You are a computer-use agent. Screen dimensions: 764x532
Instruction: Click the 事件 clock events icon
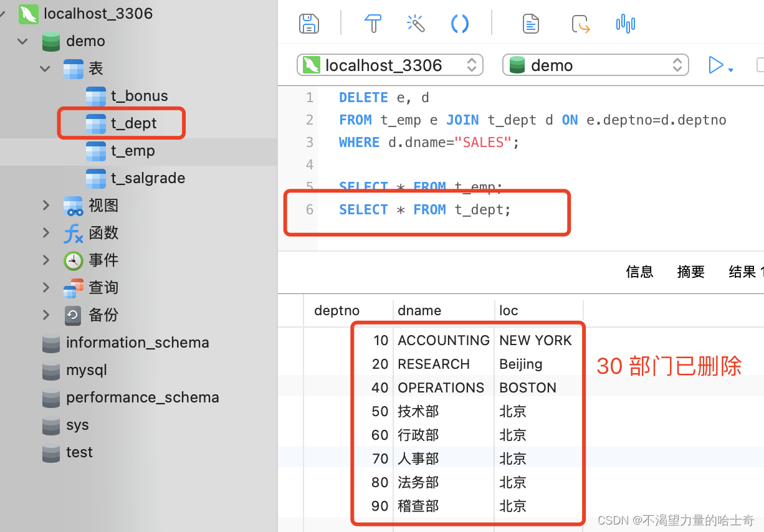point(73,260)
